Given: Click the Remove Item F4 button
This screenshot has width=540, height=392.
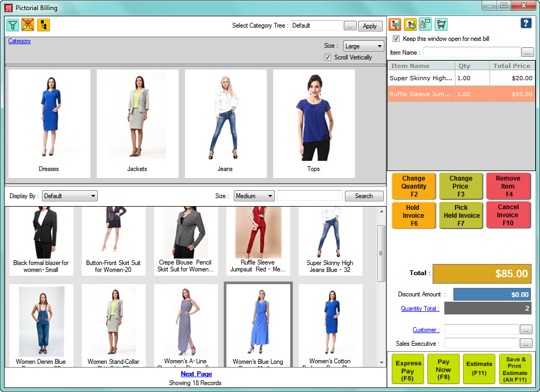Looking at the screenshot, I should 508,186.
